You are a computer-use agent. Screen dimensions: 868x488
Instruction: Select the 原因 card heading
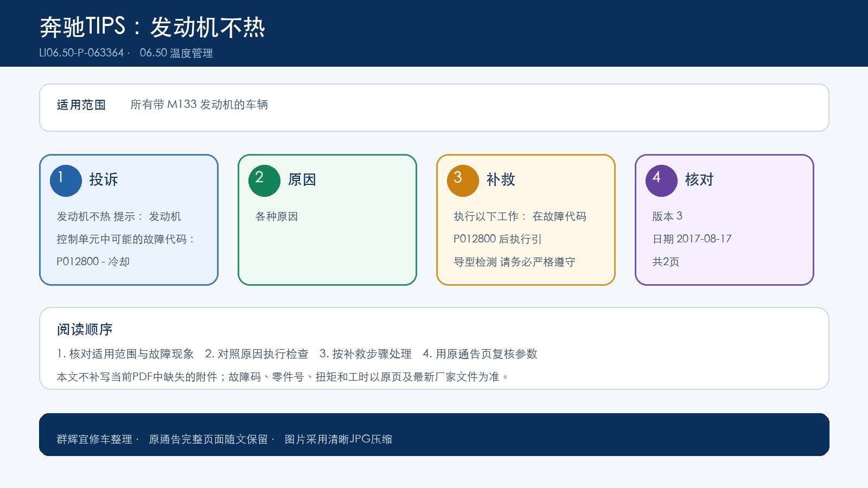tap(302, 179)
